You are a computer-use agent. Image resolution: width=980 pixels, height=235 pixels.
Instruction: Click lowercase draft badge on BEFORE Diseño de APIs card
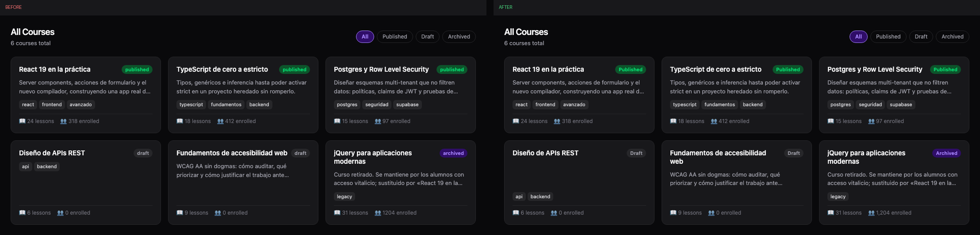pyautogui.click(x=143, y=153)
